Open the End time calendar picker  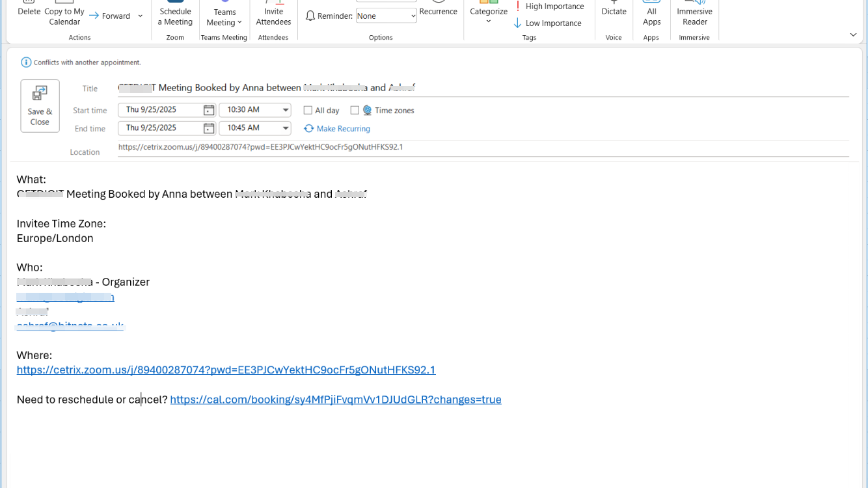(208, 128)
